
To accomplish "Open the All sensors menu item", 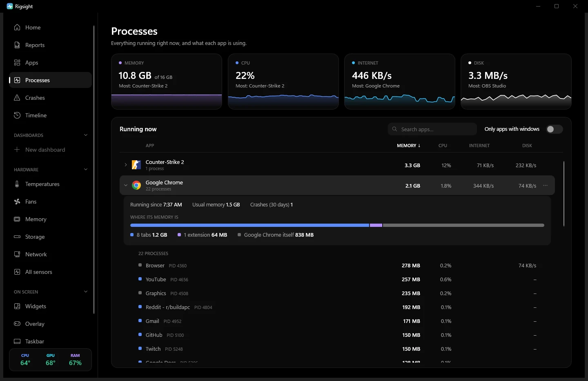I will click(50, 272).
